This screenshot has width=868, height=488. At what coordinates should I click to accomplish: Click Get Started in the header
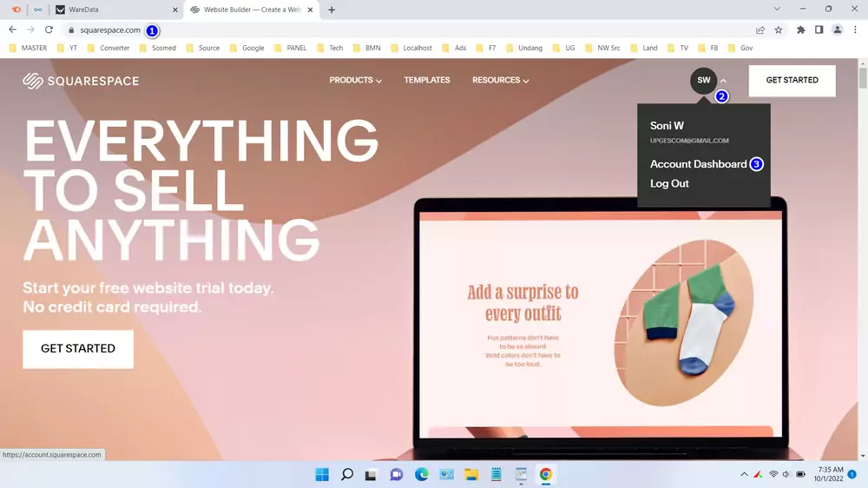tap(792, 80)
